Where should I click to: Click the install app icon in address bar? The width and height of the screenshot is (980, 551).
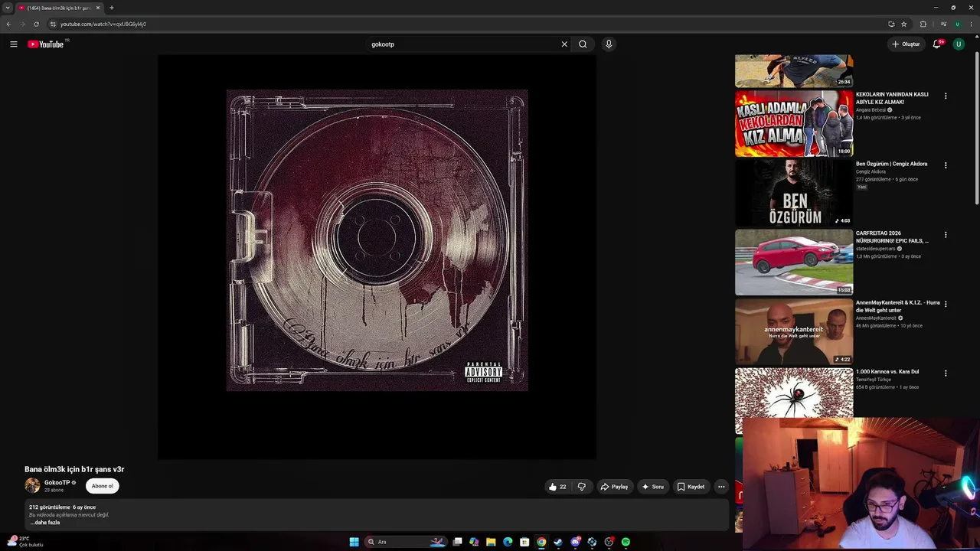coord(891,24)
